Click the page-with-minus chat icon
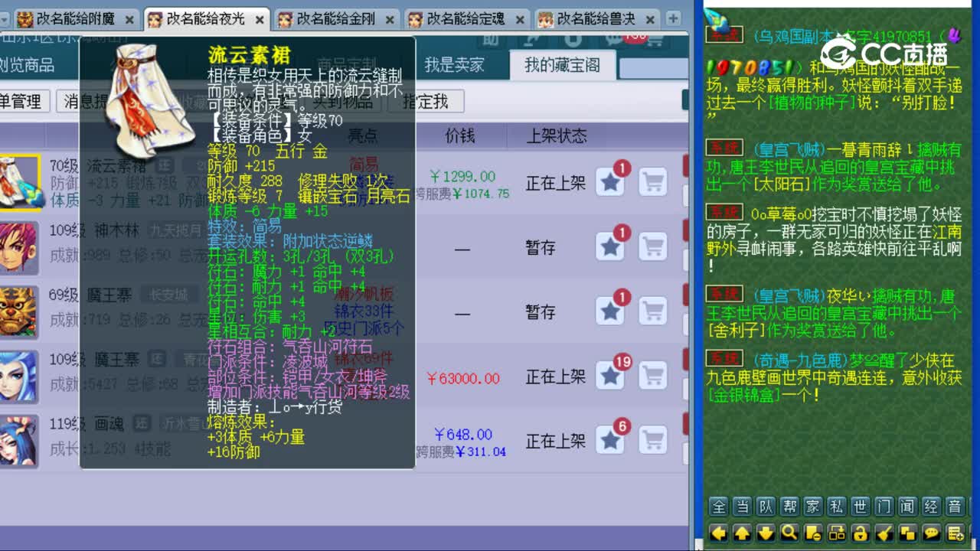This screenshot has width=980, height=551. tap(813, 533)
